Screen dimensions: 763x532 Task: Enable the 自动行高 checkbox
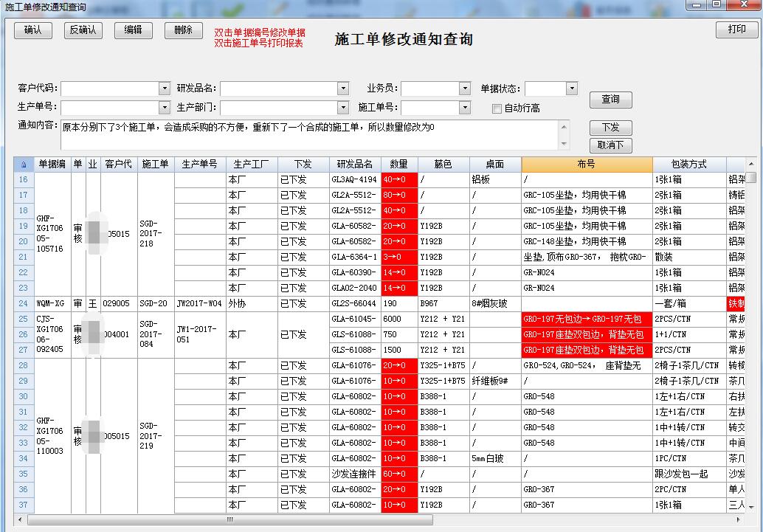[497, 108]
